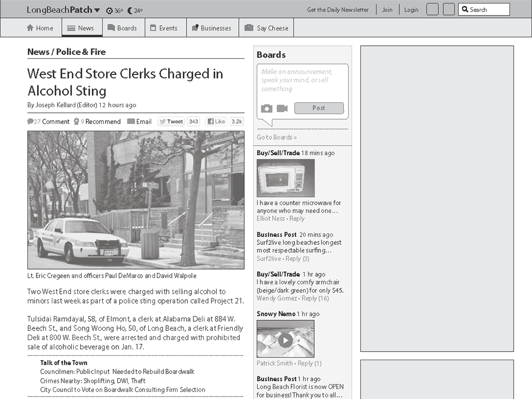Click the lines icon beside News
Screen dimensions: 532x399
click(x=71, y=28)
